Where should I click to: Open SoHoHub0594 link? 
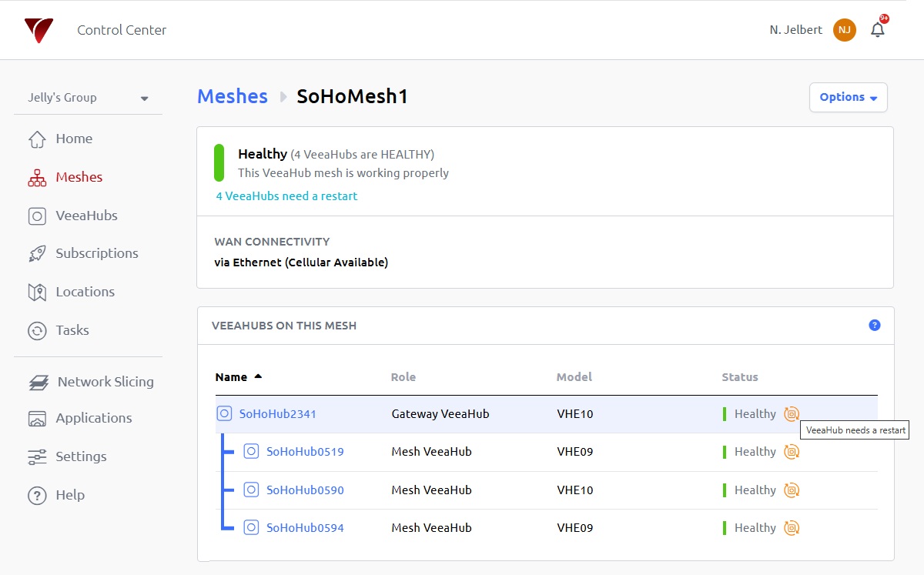[x=305, y=528]
